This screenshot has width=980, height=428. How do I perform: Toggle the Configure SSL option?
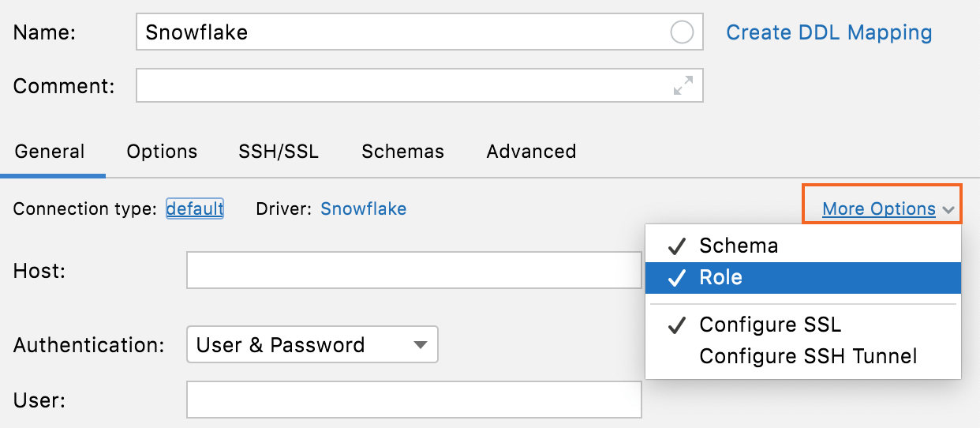(x=770, y=325)
